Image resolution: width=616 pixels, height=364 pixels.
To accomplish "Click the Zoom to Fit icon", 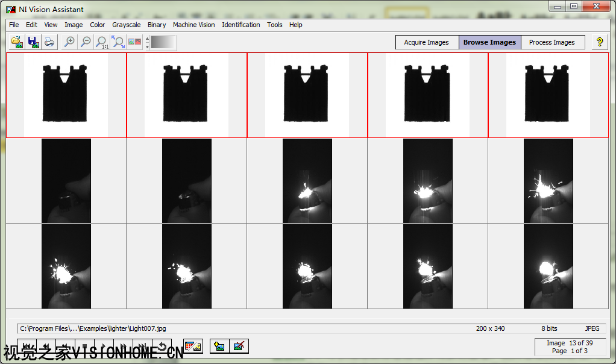I will [119, 42].
